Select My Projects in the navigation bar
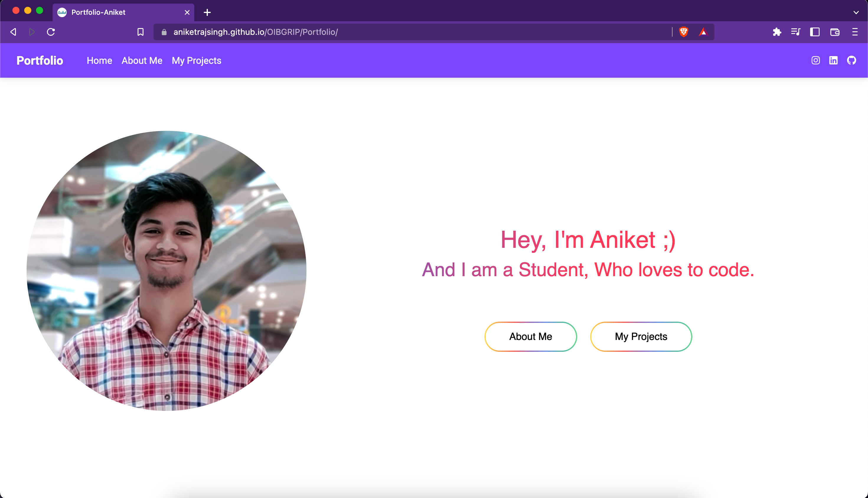The height and width of the screenshot is (498, 868). (197, 61)
